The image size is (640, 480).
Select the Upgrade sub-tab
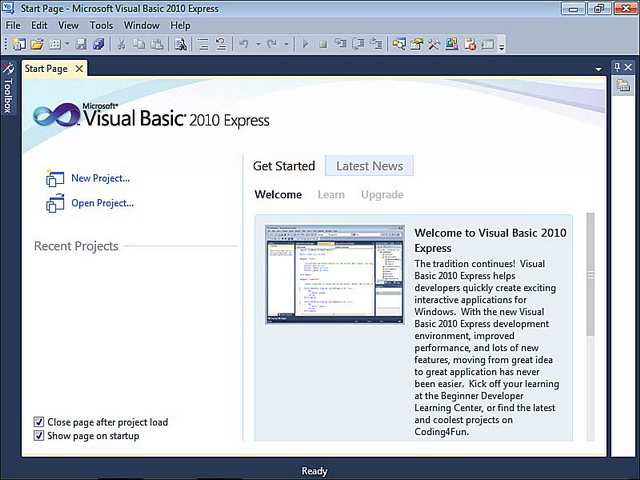[x=382, y=194]
